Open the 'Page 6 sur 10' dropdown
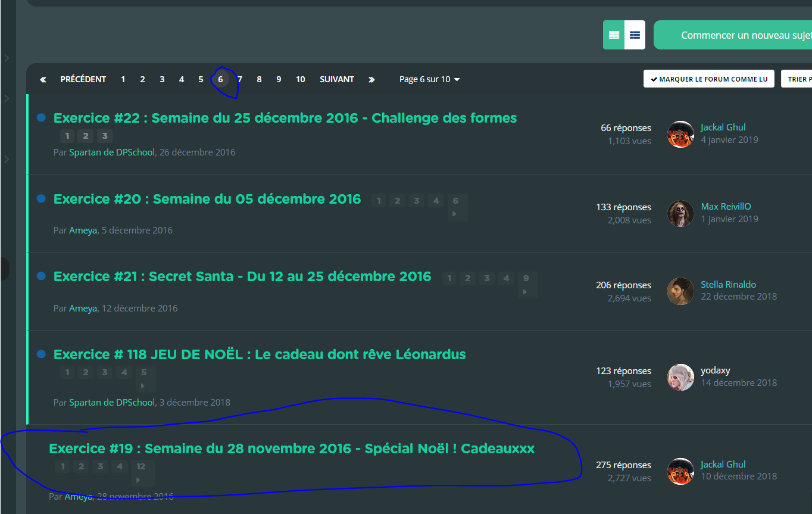This screenshot has height=514, width=812. (429, 79)
